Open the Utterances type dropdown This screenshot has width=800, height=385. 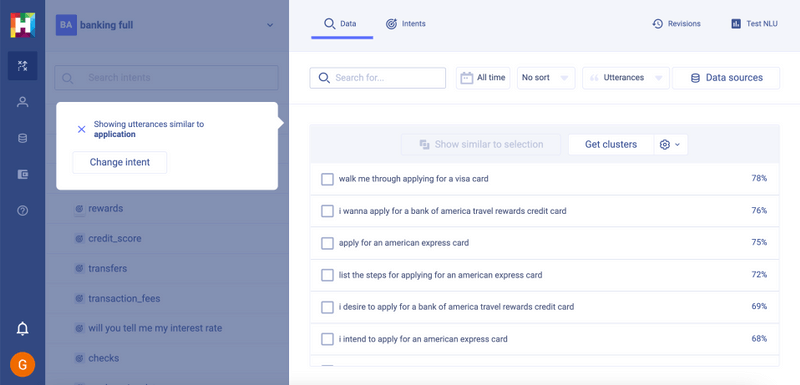[626, 78]
